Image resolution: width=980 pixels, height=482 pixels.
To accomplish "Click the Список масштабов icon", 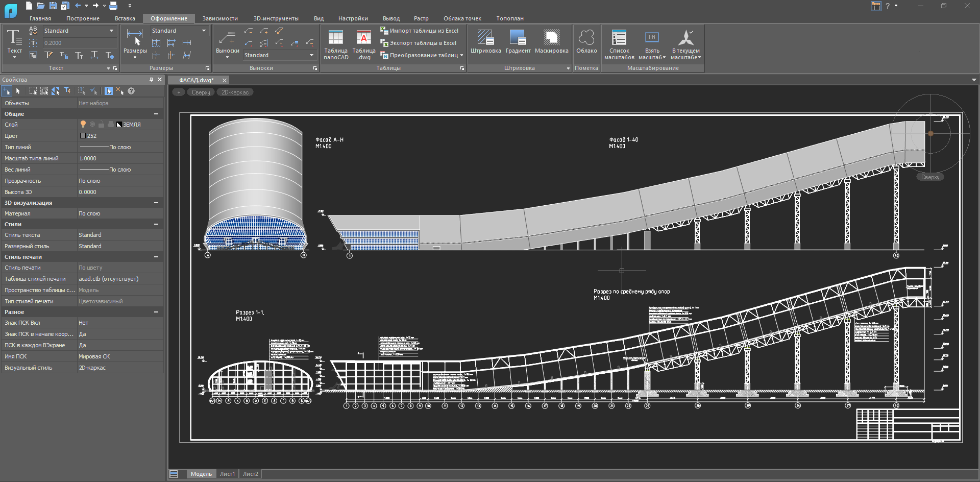I will tap(619, 38).
